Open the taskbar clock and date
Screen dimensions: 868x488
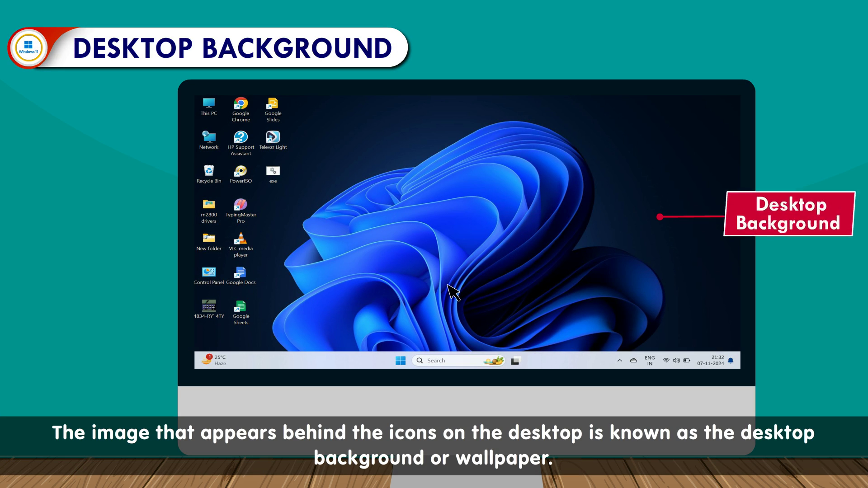(x=710, y=360)
